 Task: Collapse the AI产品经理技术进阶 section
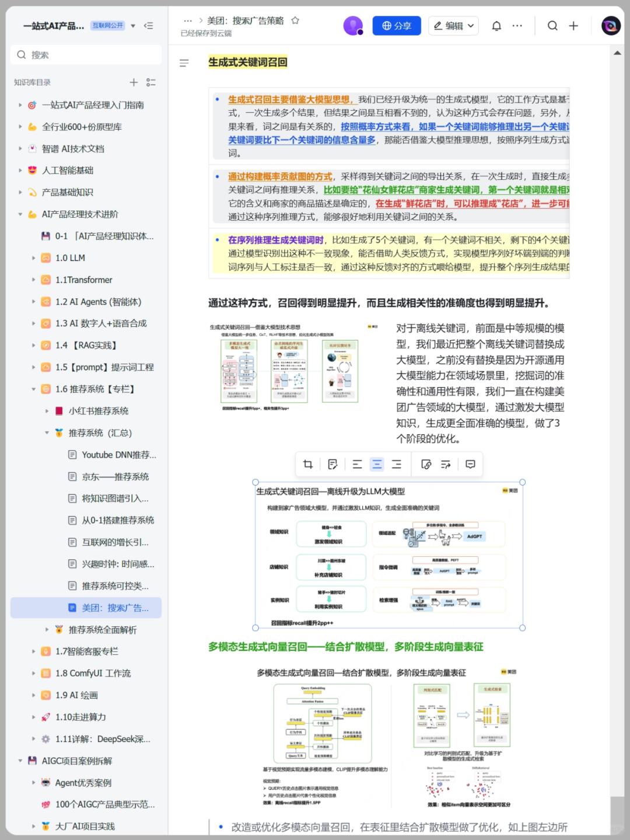coord(20,214)
